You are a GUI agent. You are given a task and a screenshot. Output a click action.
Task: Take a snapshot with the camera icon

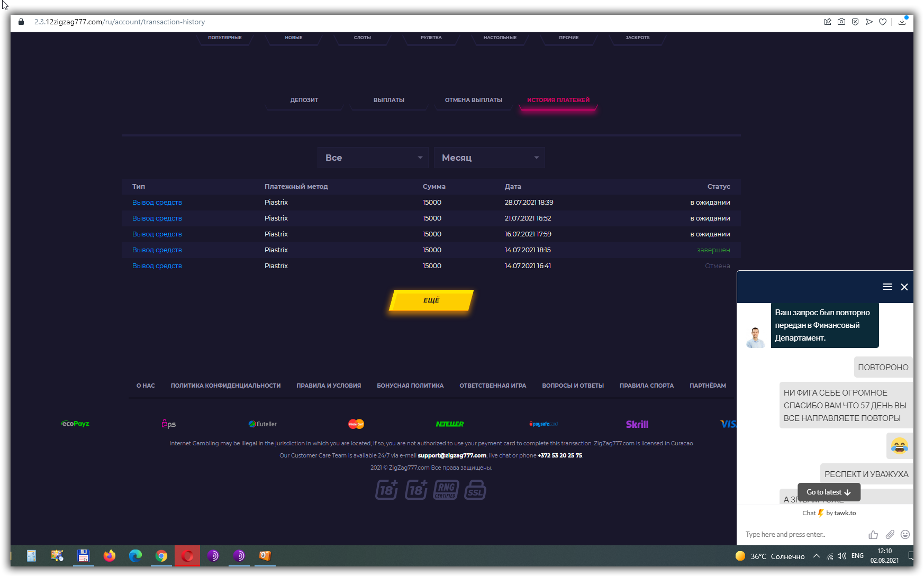click(841, 22)
